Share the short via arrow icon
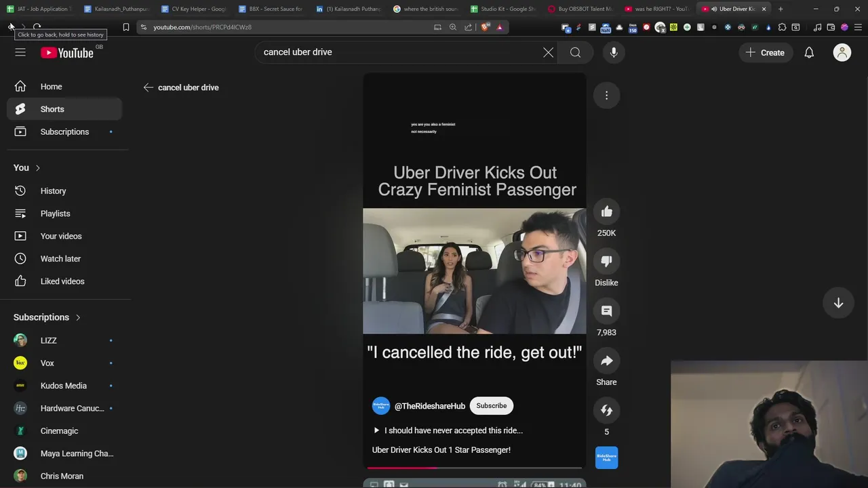The width and height of the screenshot is (868, 488). pyautogui.click(x=606, y=361)
